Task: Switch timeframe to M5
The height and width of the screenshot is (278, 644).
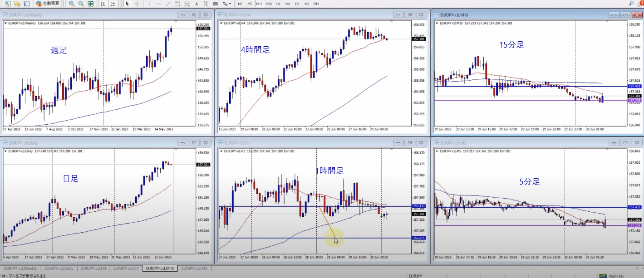Action: click(x=250, y=4)
